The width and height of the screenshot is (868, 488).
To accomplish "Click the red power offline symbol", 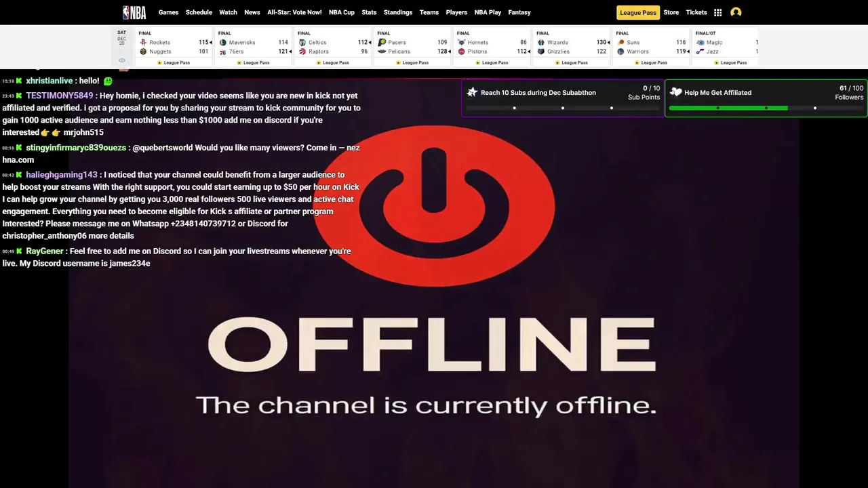I will [x=434, y=205].
